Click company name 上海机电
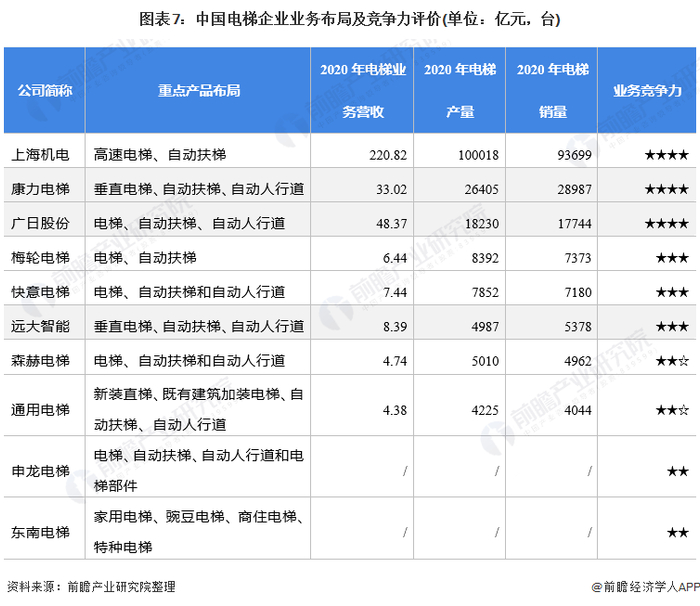The width and height of the screenshot is (700, 606). point(40,155)
